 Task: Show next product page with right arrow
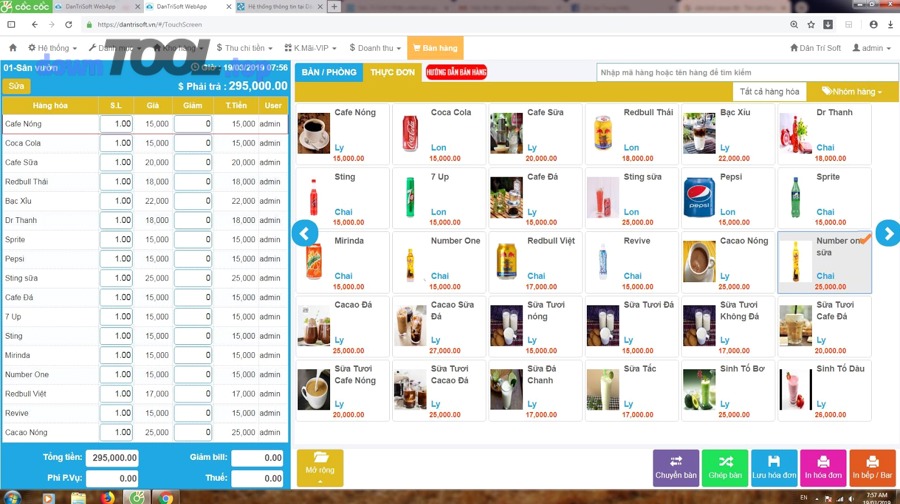[x=888, y=234]
